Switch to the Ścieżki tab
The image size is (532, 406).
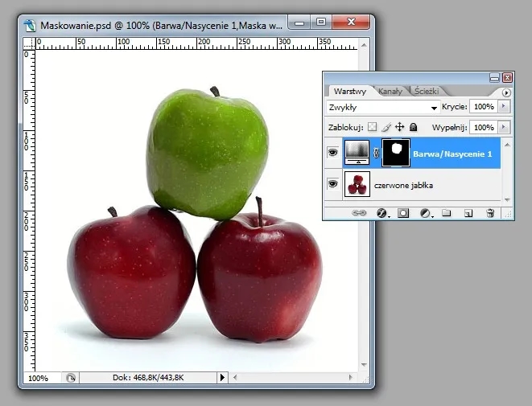pyautogui.click(x=427, y=91)
